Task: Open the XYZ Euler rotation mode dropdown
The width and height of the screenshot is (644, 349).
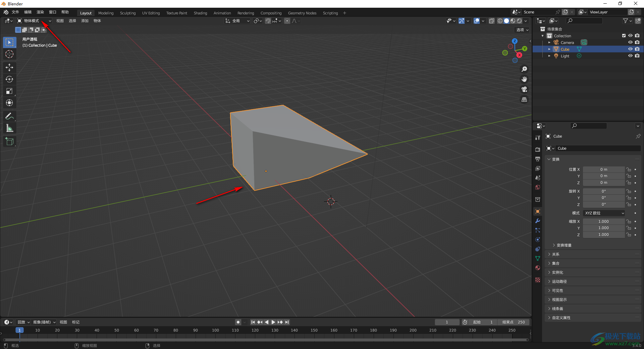Action: (604, 213)
